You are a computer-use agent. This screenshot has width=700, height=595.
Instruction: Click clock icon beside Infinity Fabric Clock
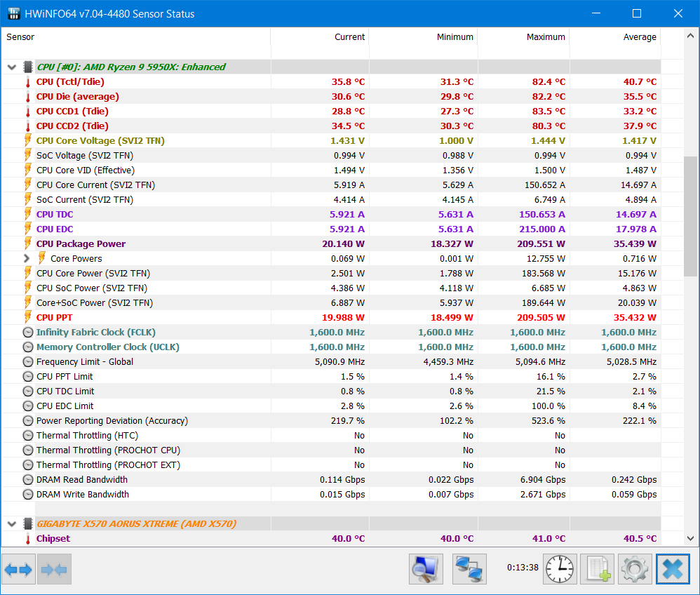28,333
